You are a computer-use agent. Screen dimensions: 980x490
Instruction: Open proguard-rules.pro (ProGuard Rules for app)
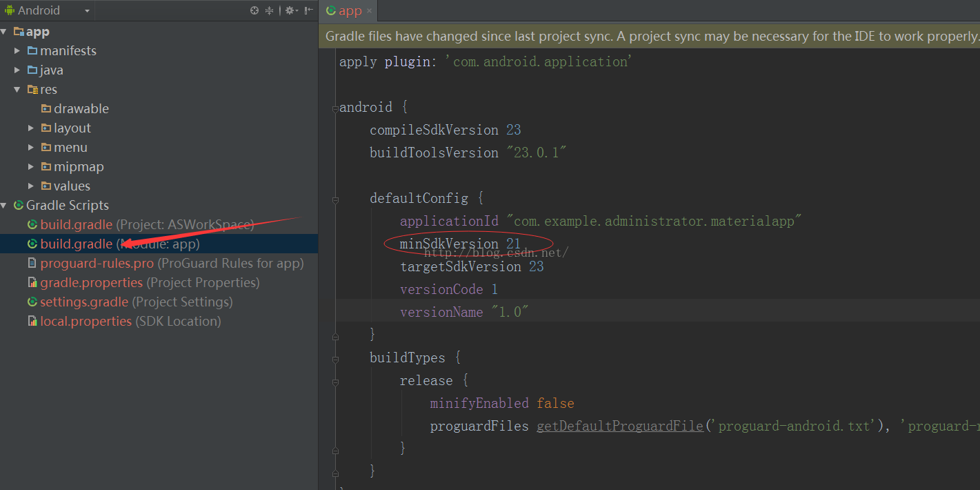[172, 264]
